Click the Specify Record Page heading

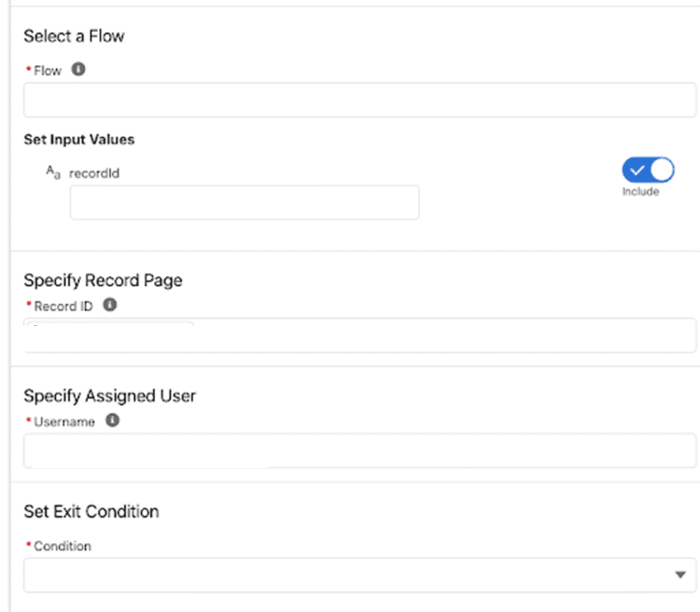103,280
